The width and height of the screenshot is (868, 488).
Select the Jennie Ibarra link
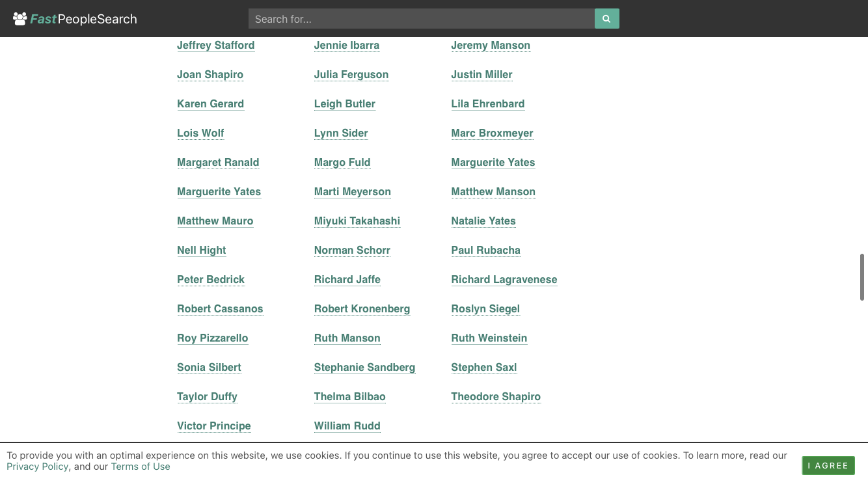click(x=347, y=45)
